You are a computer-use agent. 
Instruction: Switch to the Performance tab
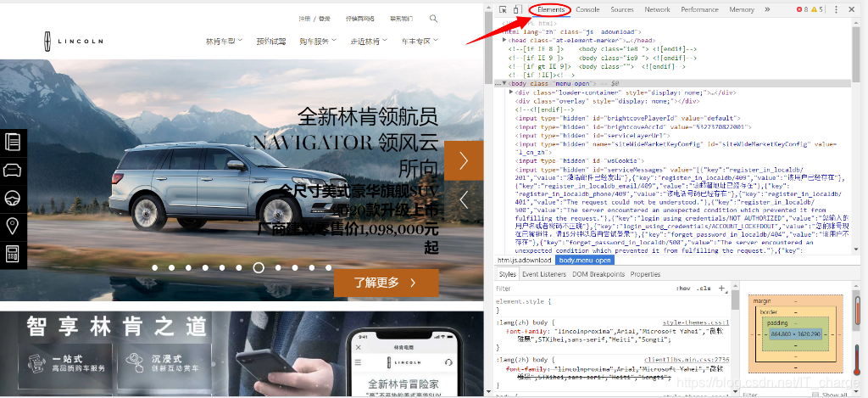click(x=699, y=9)
